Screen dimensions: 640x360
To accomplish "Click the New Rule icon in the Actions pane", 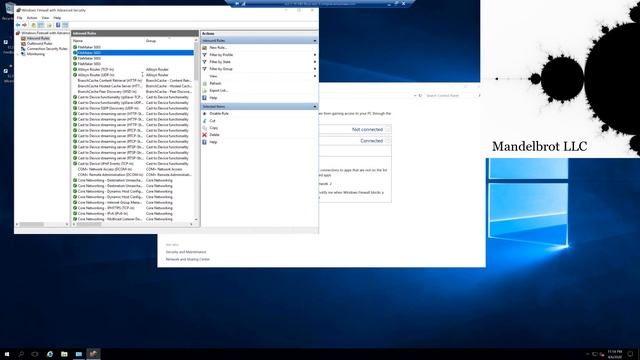I will (x=205, y=48).
